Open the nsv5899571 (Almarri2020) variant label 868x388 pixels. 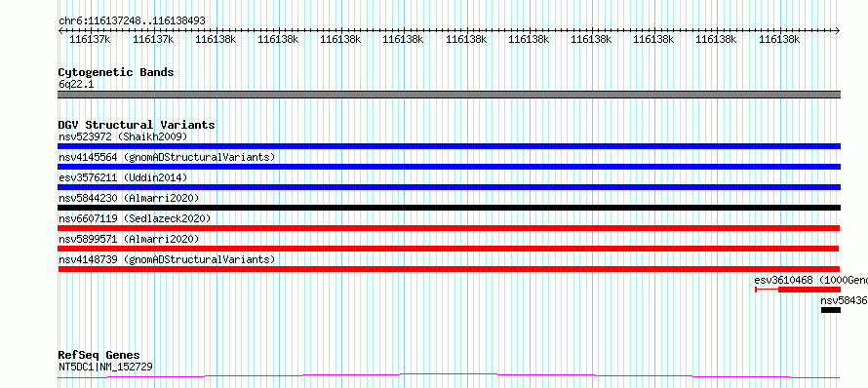(129, 239)
